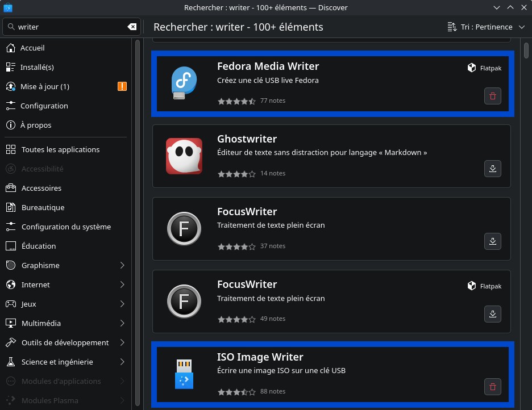Select Configuration du système category

tap(66, 227)
